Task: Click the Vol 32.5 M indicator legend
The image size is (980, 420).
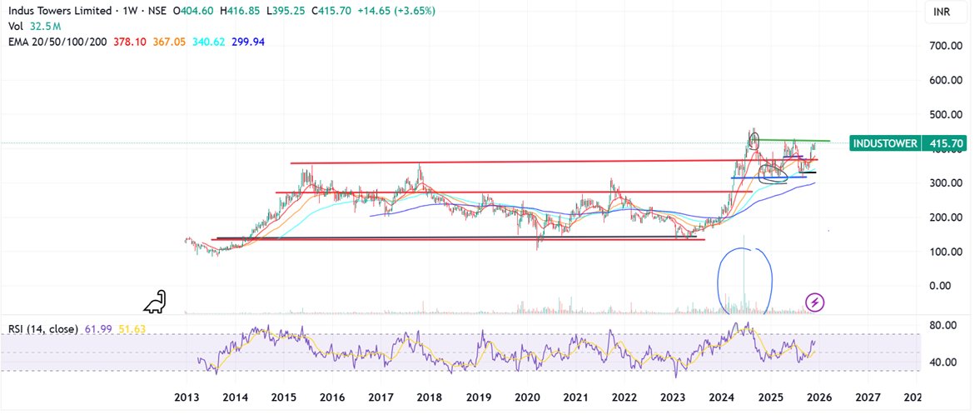Action: (x=34, y=27)
